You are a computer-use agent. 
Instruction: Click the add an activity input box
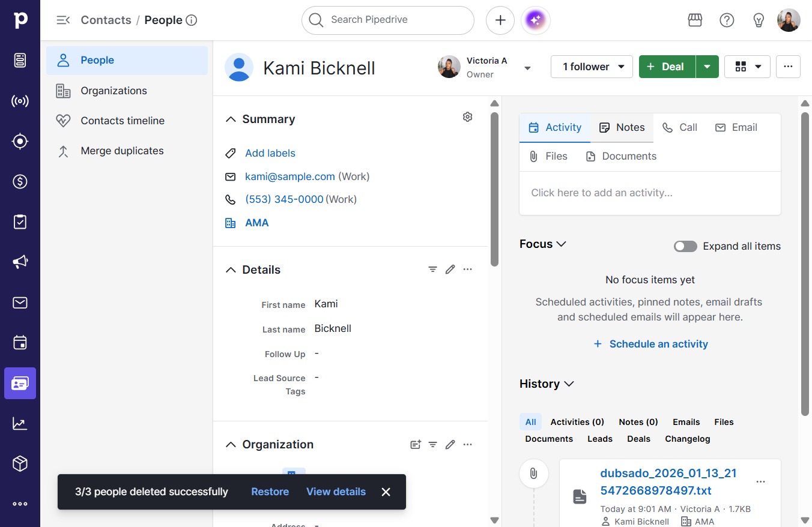click(650, 193)
